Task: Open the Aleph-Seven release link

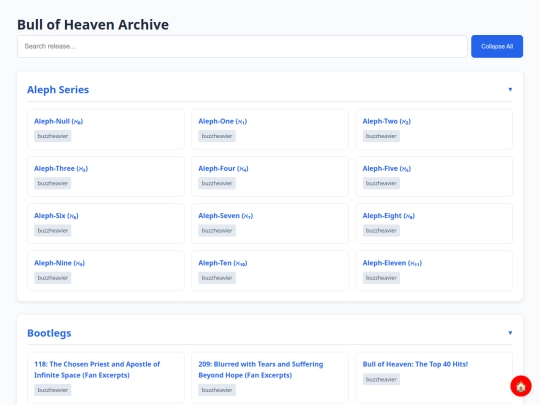Action: click(226, 216)
